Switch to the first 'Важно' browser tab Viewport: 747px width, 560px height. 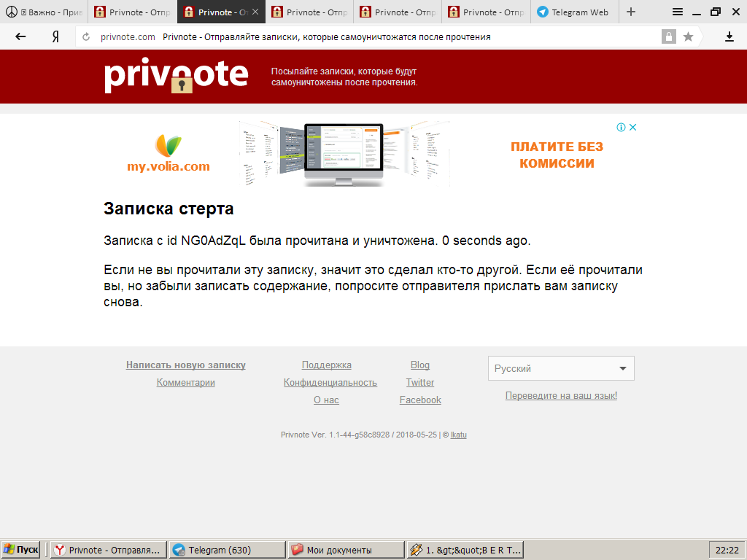[x=44, y=12]
